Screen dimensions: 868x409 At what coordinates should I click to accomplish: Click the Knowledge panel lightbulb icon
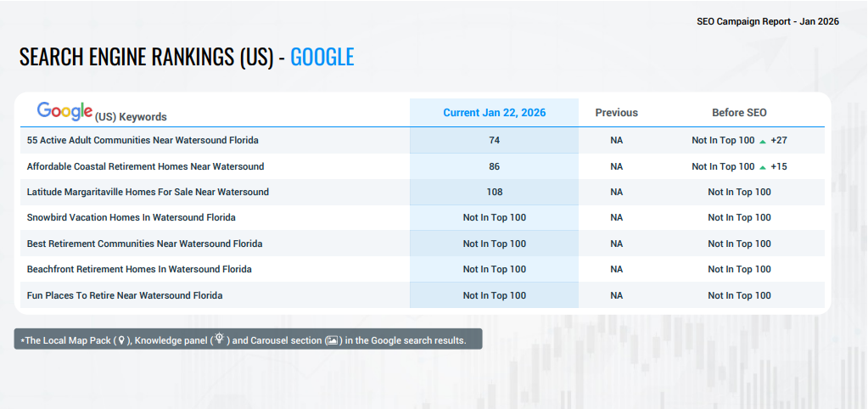219,339
